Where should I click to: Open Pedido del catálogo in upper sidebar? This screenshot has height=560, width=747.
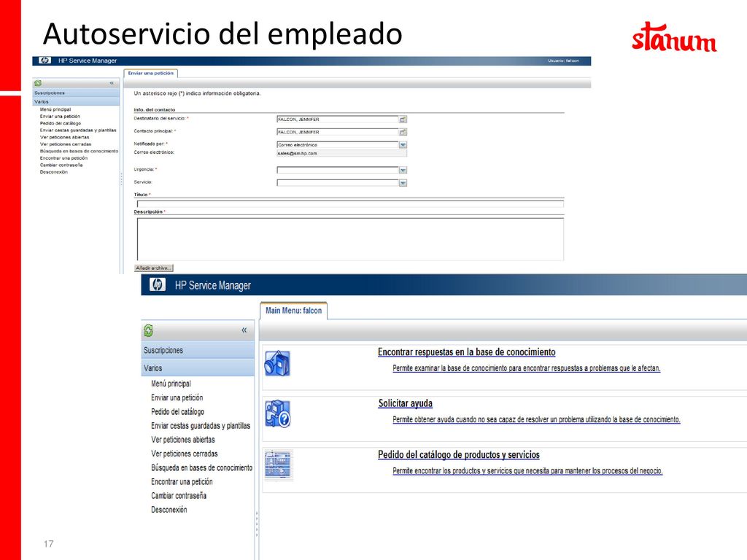[x=61, y=123]
